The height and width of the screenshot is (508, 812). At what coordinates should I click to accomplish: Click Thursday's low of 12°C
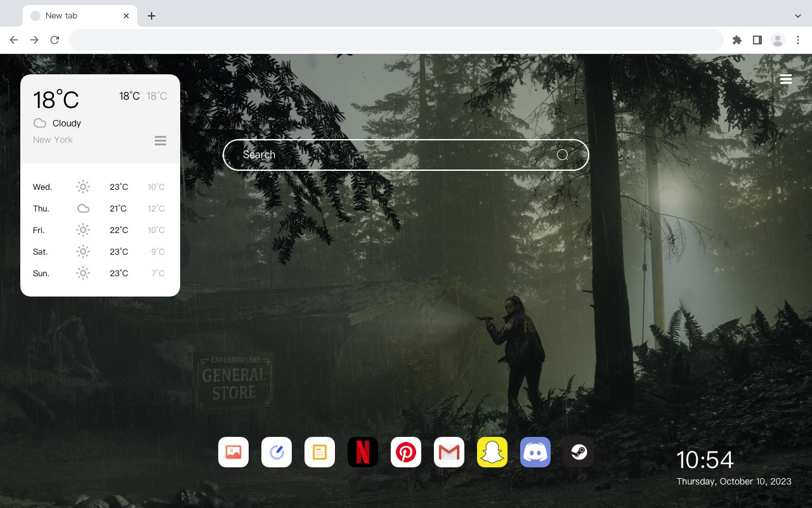pos(156,208)
